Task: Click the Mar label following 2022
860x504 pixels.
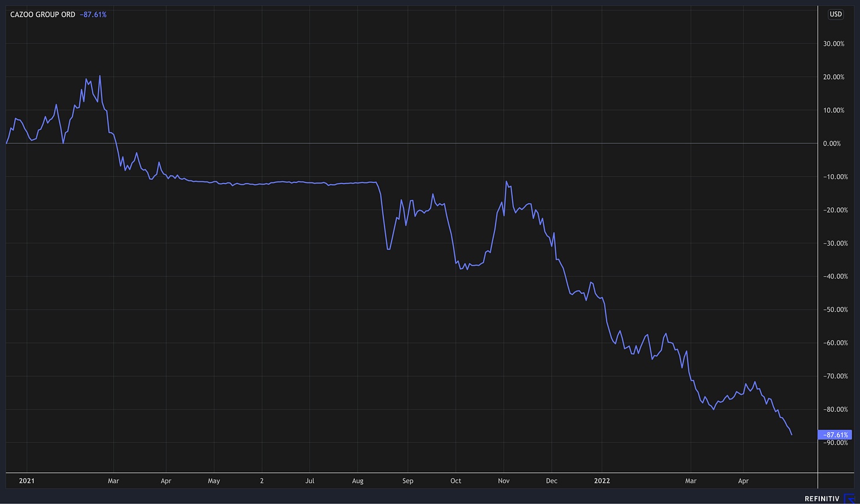Action: [690, 481]
